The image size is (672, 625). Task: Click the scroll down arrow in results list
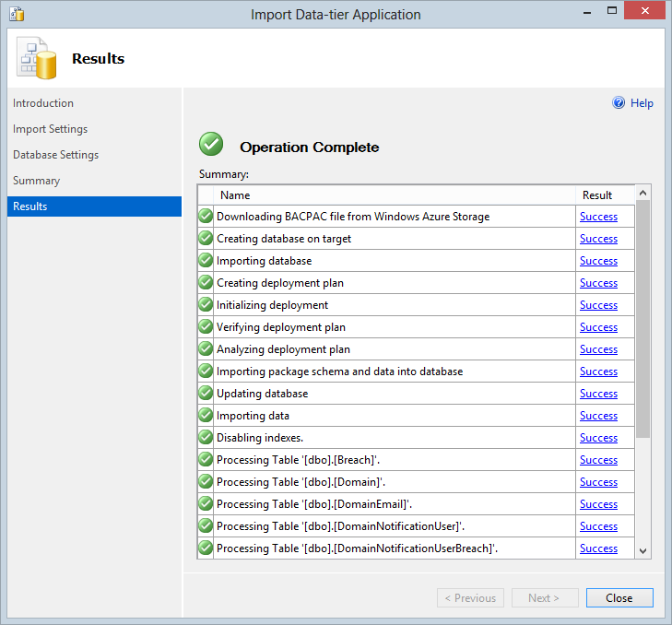pyautogui.click(x=643, y=550)
